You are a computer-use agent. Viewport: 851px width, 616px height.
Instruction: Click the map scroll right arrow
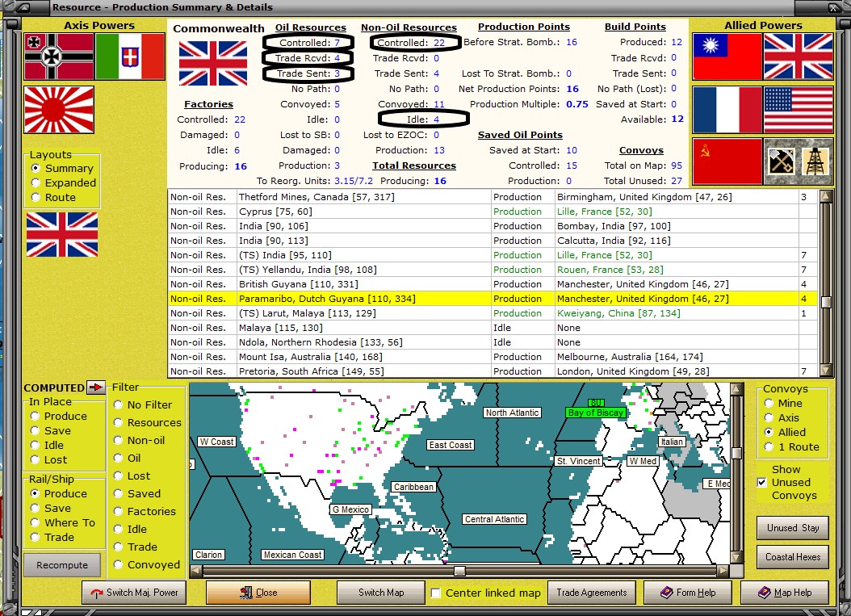[723, 571]
